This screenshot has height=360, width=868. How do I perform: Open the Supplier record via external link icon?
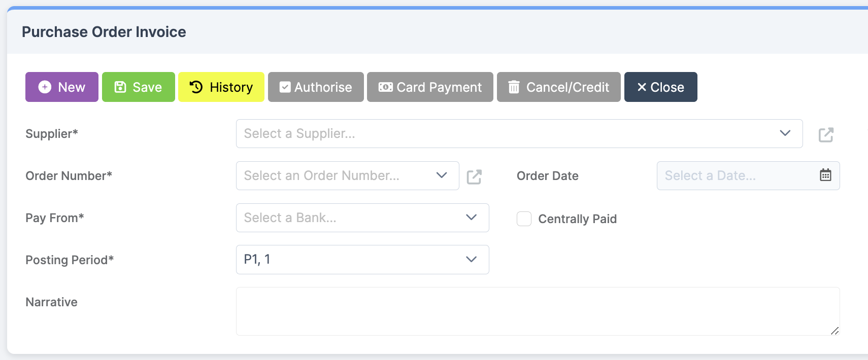pyautogui.click(x=826, y=134)
